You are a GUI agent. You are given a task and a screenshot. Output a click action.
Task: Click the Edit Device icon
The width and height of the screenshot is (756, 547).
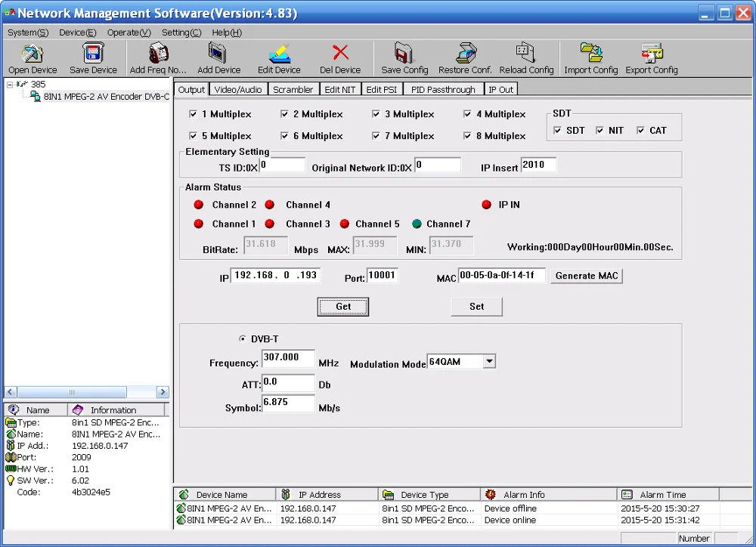(279, 54)
